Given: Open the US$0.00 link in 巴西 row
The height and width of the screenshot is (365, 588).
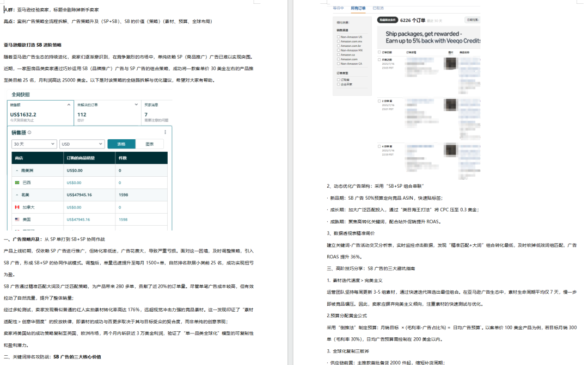Looking at the screenshot, I should click(74, 183).
